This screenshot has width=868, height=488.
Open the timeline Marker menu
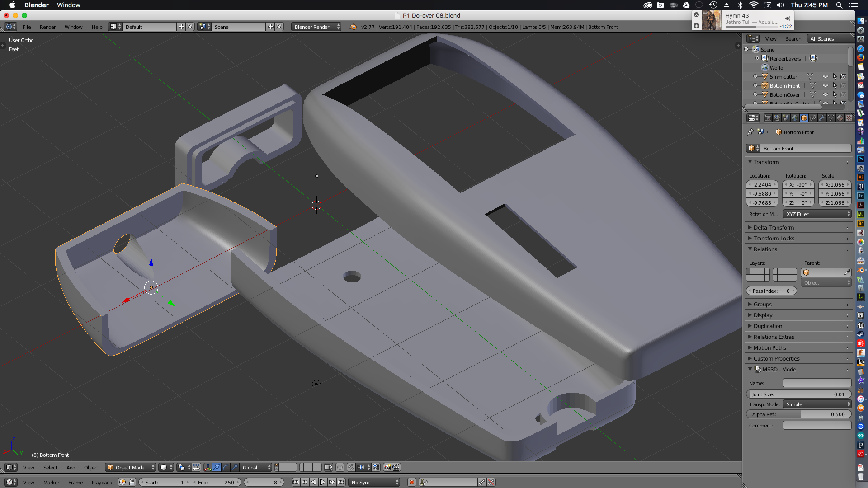coord(51,482)
